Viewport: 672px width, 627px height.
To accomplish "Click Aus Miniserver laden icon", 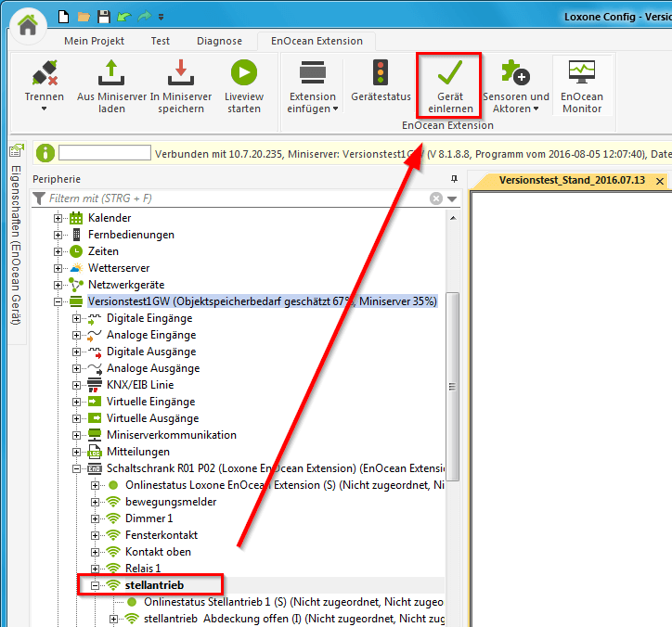I will click(x=111, y=72).
